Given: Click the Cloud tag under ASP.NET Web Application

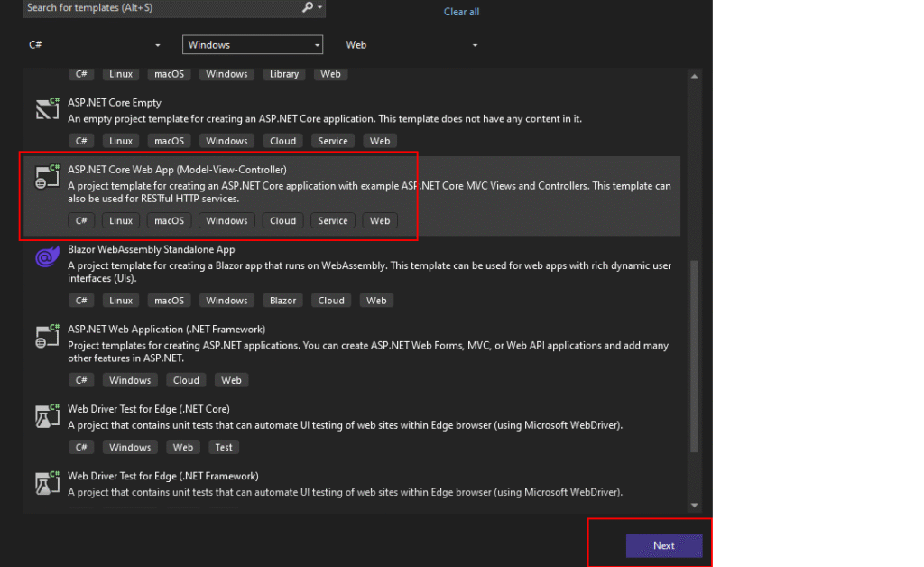Looking at the screenshot, I should pos(186,380).
